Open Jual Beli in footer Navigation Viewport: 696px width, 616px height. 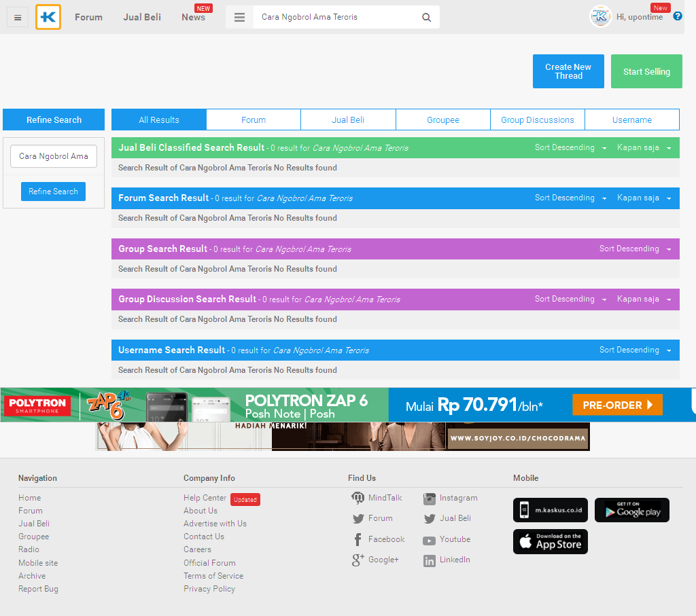point(34,524)
